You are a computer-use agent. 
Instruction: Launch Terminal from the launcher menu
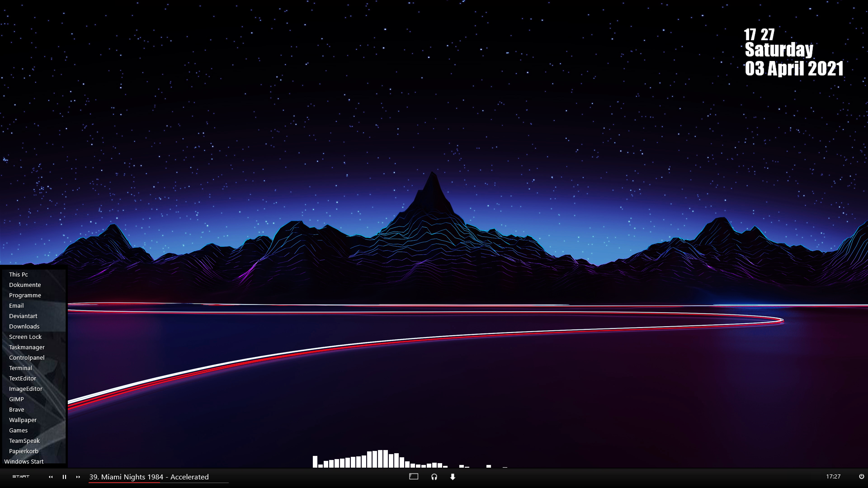(20, 368)
